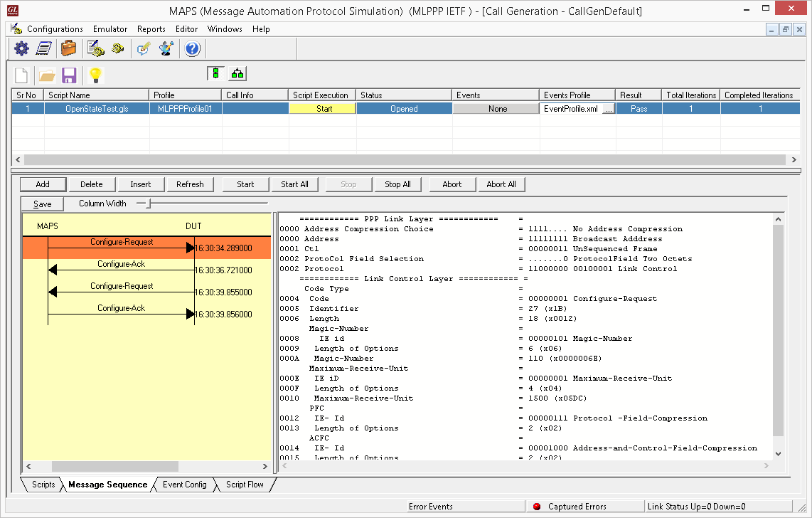Click the script table scroll right arrow
812x518 pixels.
794,159
